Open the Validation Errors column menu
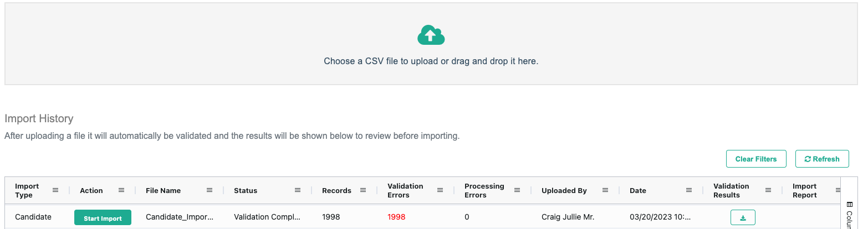This screenshot has height=229, width=868. tap(440, 190)
